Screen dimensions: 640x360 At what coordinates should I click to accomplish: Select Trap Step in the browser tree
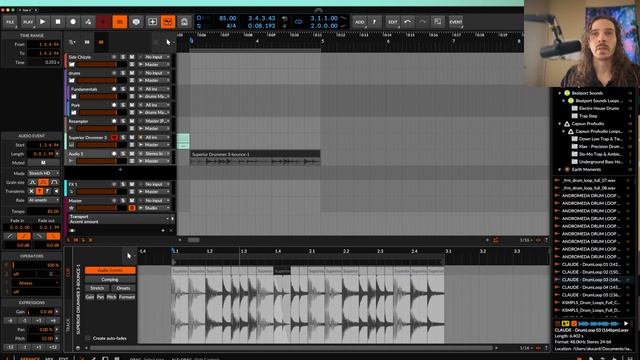(x=588, y=116)
